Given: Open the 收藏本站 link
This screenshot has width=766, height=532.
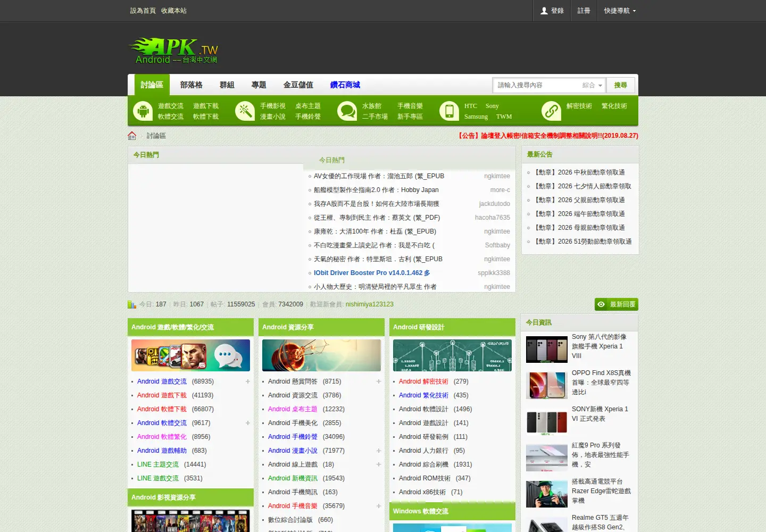Looking at the screenshot, I should (x=174, y=11).
